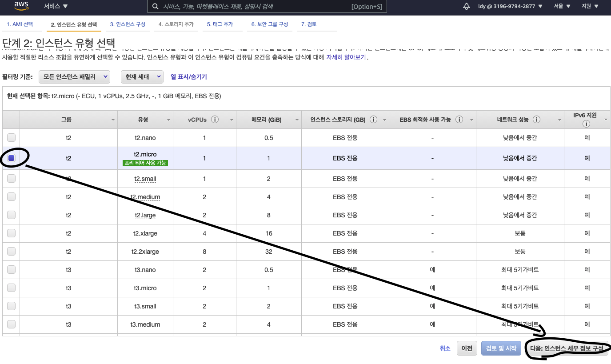Click the AWS logo home icon
Viewport: 611px width, 364px height.
[x=21, y=6]
